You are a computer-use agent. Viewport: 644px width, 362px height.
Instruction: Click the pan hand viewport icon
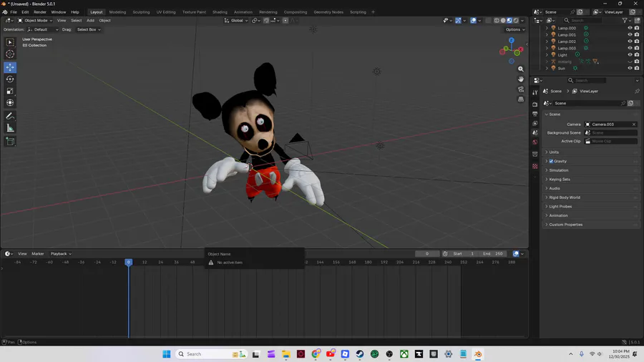[x=521, y=79]
